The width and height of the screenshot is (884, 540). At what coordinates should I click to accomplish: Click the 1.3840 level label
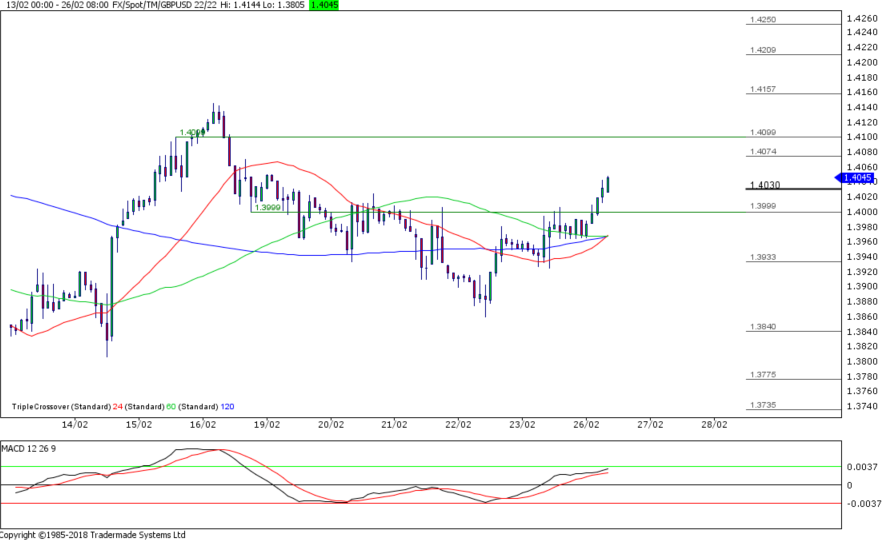tap(763, 327)
